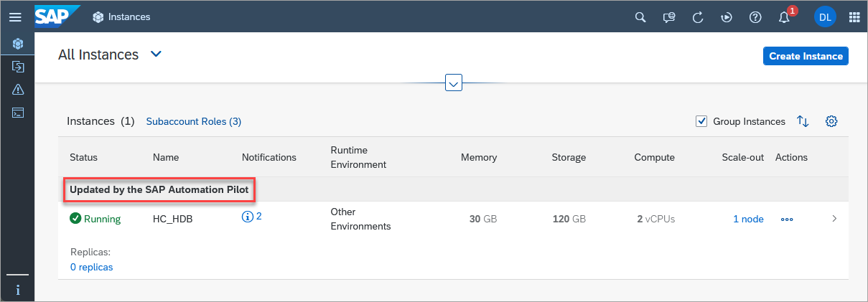Open the help question mark icon
The width and height of the screenshot is (868, 302).
point(755,17)
